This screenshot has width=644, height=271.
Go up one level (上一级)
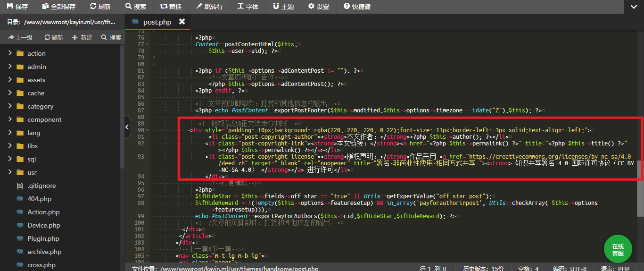[20, 37]
